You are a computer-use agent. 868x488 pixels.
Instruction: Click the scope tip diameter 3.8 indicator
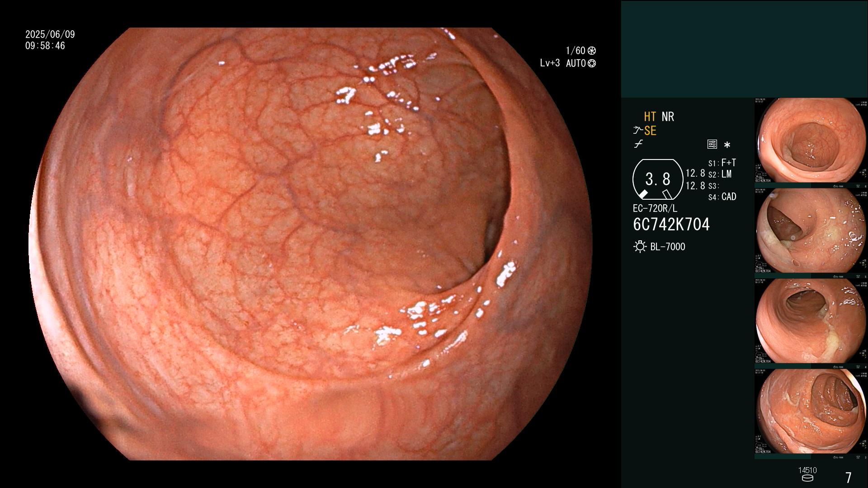pos(658,180)
